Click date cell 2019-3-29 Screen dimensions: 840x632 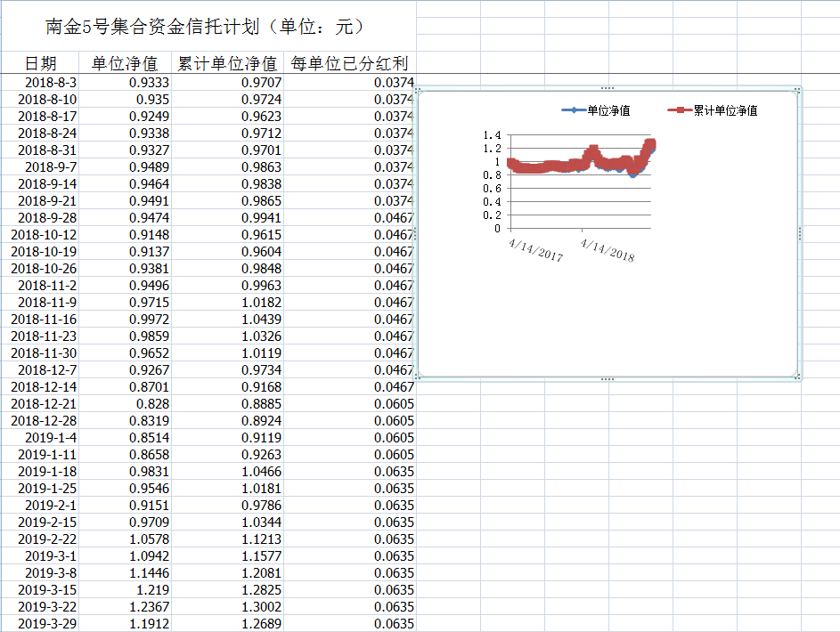tap(40, 623)
